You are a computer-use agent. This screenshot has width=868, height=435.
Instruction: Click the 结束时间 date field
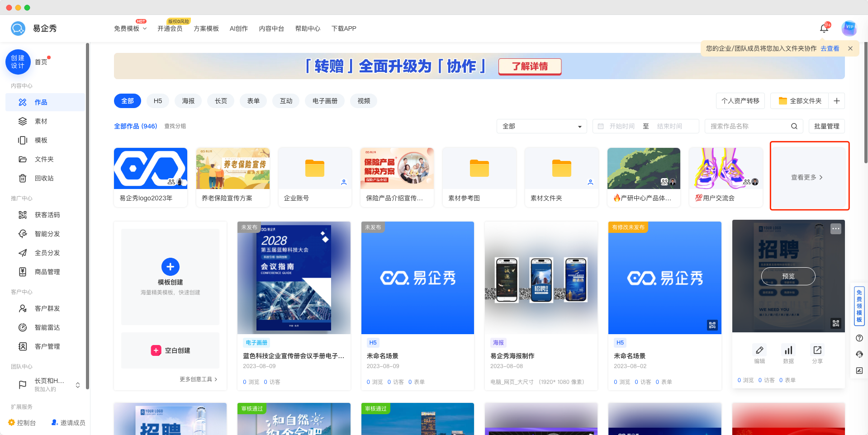point(669,126)
